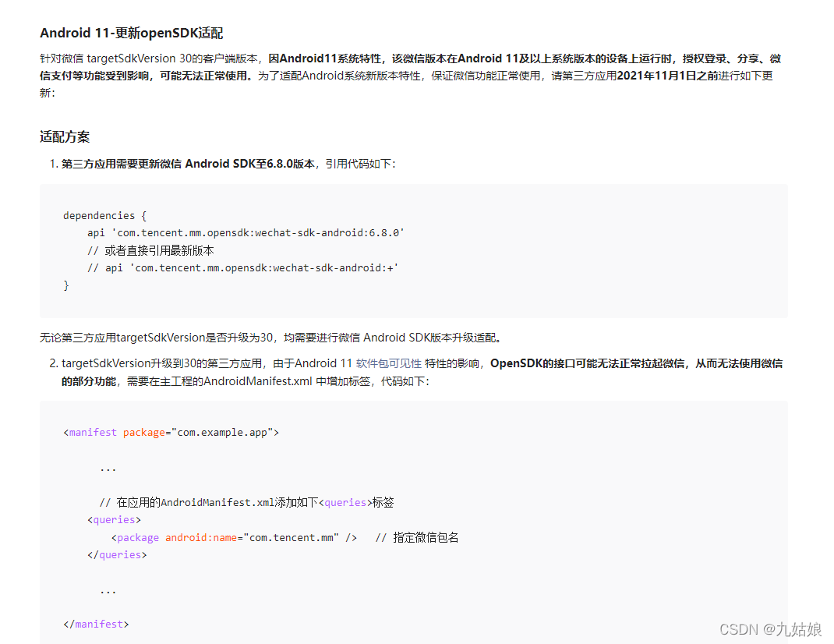Viewport: 834px width, 644px height.
Task: Select the 适配方案 section heading
Action: 65,136
